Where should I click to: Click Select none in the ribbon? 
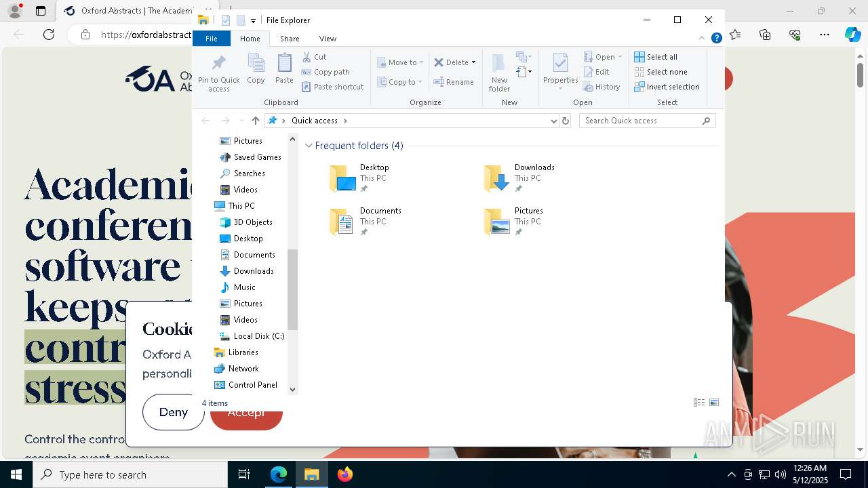660,72
